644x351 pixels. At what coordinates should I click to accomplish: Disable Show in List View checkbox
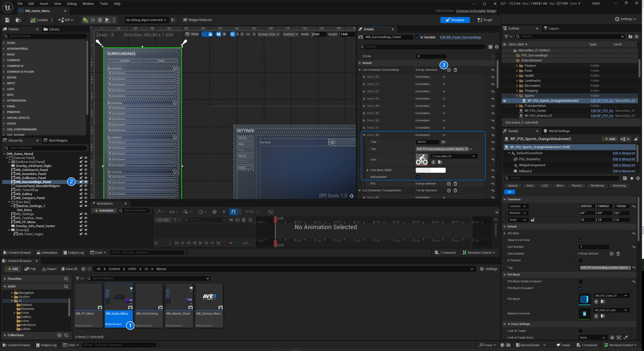click(x=580, y=240)
